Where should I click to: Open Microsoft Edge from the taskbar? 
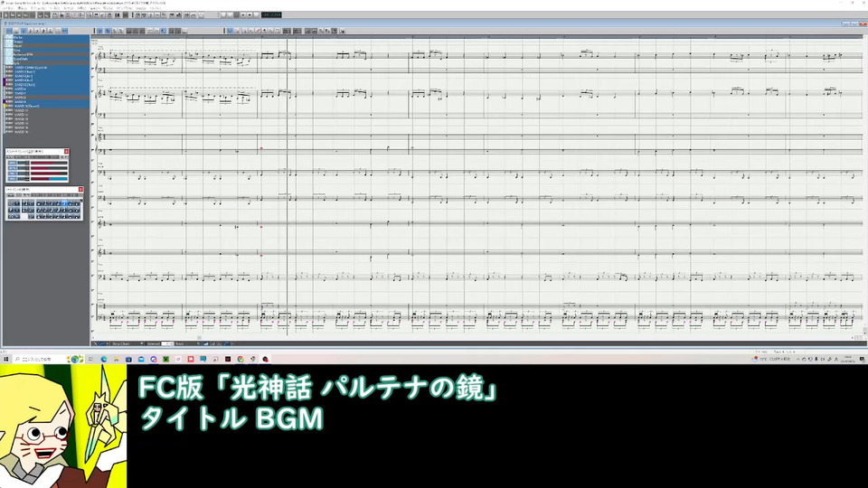(x=104, y=359)
